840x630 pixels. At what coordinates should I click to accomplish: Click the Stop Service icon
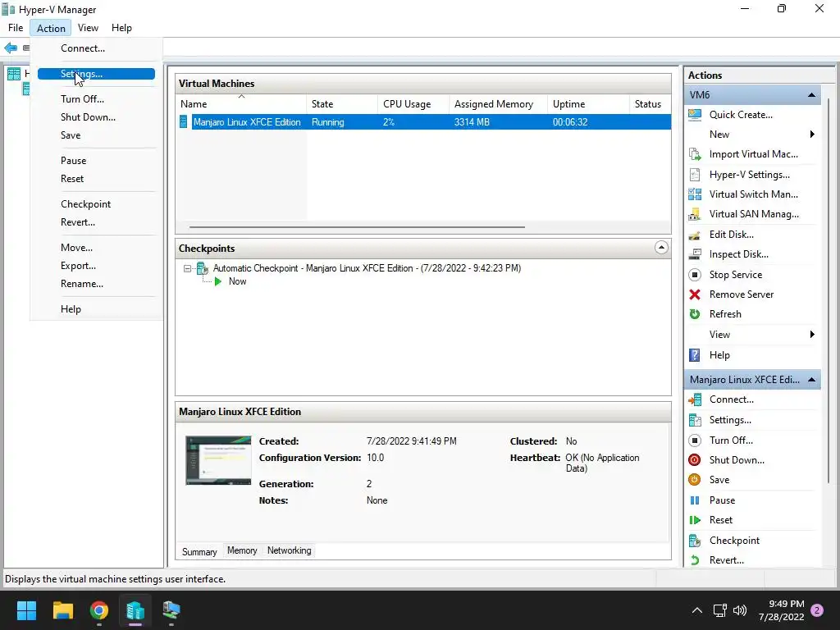695,275
